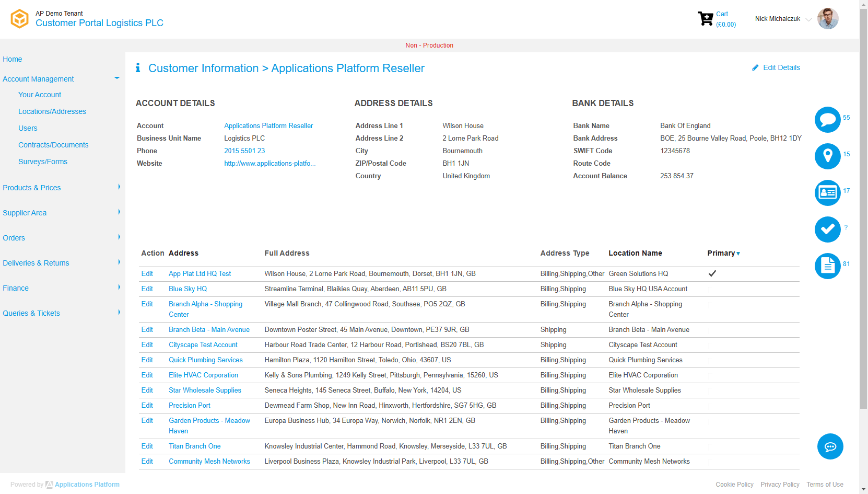Open Star Wholesale Supplies link
The height and width of the screenshot is (494, 868).
pyautogui.click(x=205, y=390)
